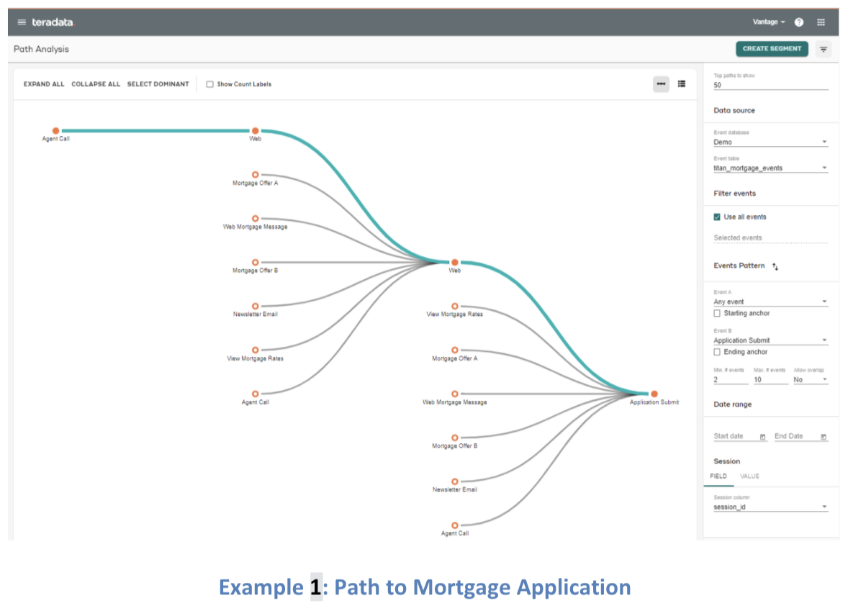
Task: Open the hamburger navigation menu
Action: 21,22
